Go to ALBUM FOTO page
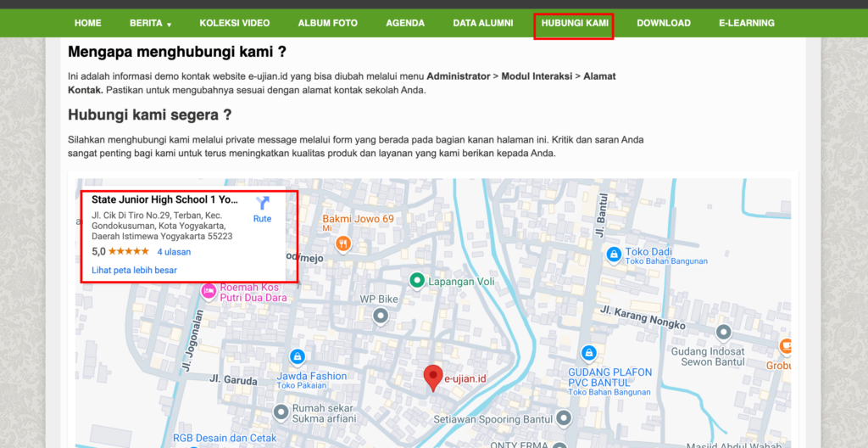The image size is (868, 448). [x=328, y=23]
